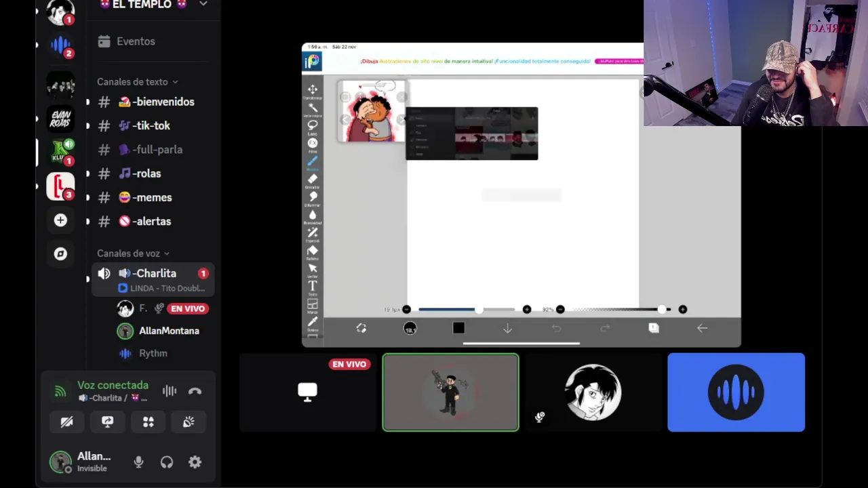This screenshot has width=868, height=488.
Task: Open the Evan Road server icon
Action: pyautogui.click(x=60, y=119)
